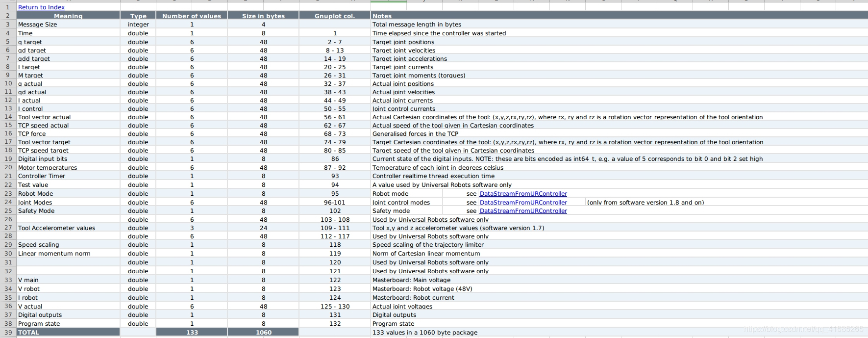The image size is (868, 338).
Task: Click note 'Time elapsed since the controller was started'
Action: pyautogui.click(x=439, y=33)
